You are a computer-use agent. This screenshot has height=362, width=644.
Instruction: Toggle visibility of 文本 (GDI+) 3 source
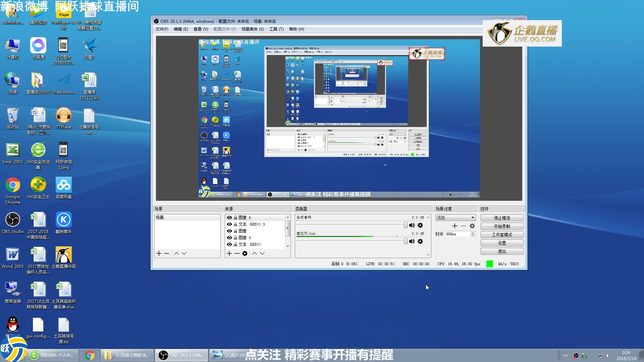[x=229, y=224]
